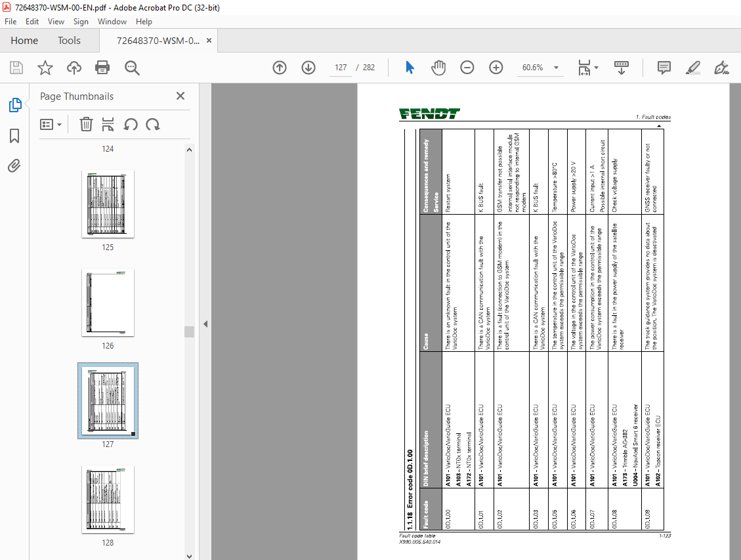Image resolution: width=741 pixels, height=560 pixels.
Task: Open the Sign menu
Action: click(x=81, y=21)
